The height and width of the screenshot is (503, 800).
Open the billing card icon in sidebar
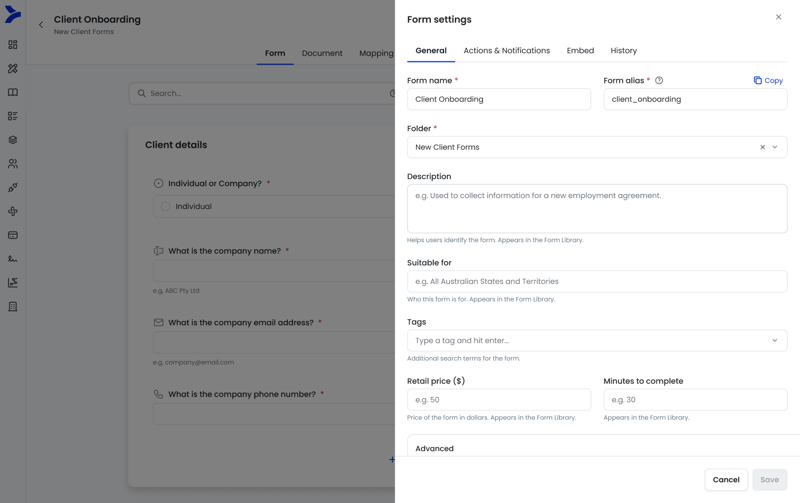(x=13, y=235)
